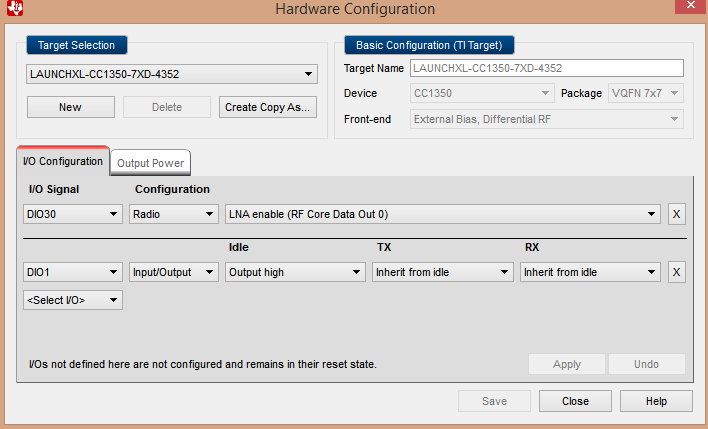Expand the Input/Output configuration dropdown

pos(174,272)
